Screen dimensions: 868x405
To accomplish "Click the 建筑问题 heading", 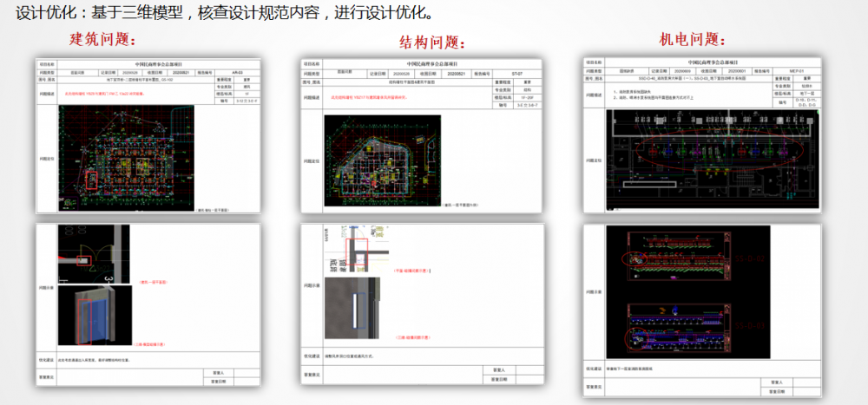I will coord(105,39).
